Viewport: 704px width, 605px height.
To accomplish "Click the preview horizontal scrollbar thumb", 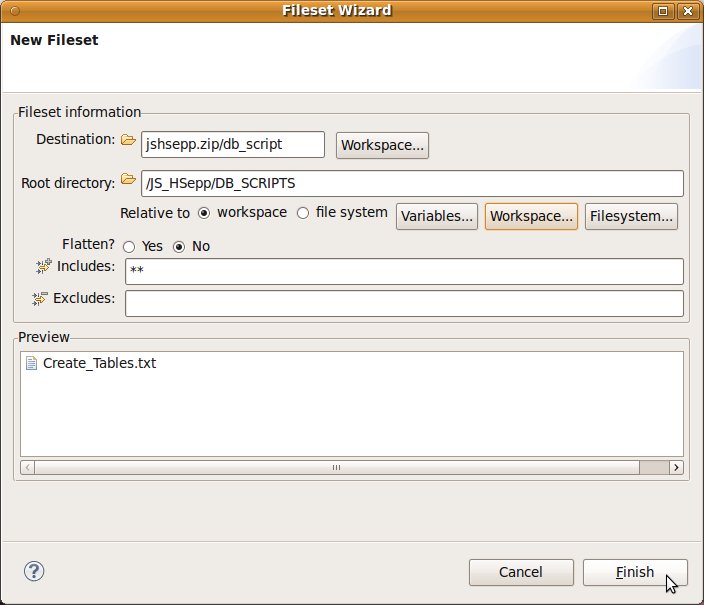I will (337, 467).
